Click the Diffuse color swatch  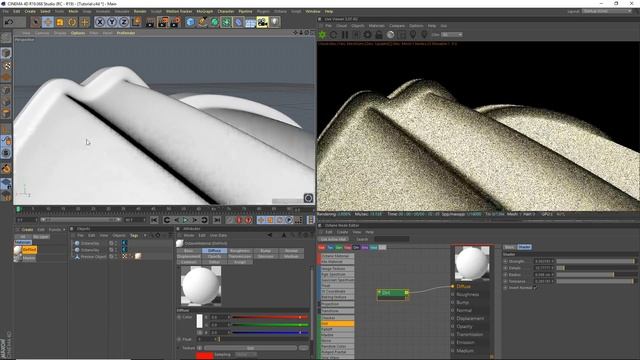199,321
